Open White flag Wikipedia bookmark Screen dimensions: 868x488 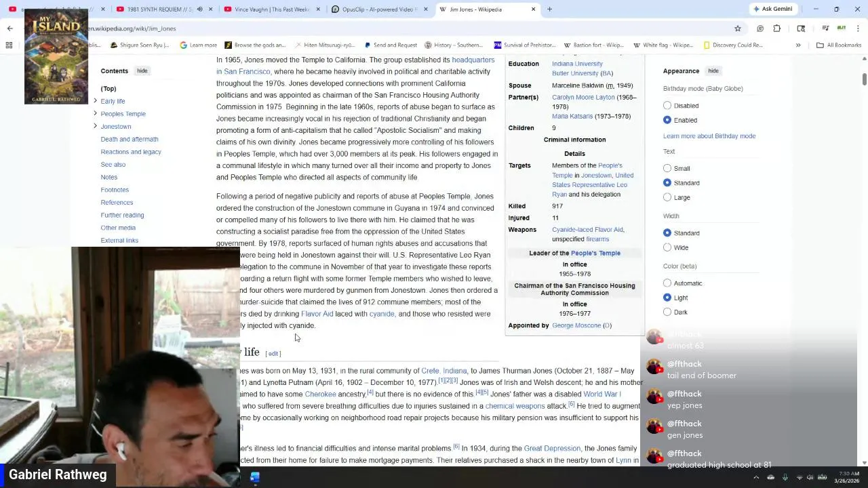click(x=663, y=45)
